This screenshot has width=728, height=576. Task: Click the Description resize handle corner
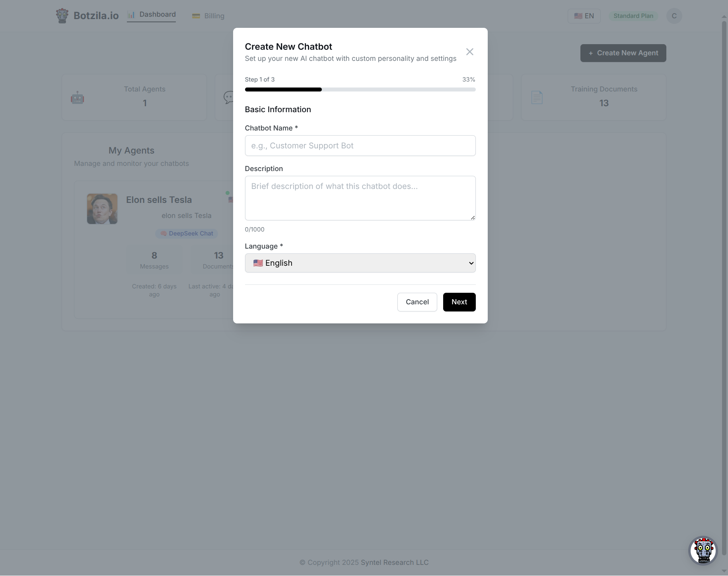pyautogui.click(x=473, y=217)
